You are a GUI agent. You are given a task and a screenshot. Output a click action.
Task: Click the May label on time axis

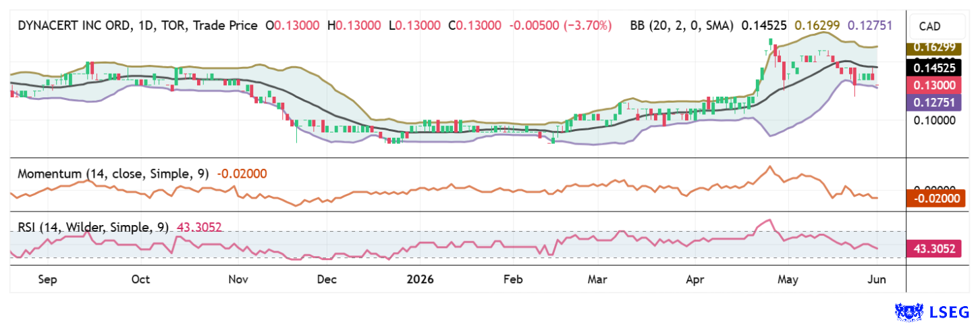tap(788, 279)
